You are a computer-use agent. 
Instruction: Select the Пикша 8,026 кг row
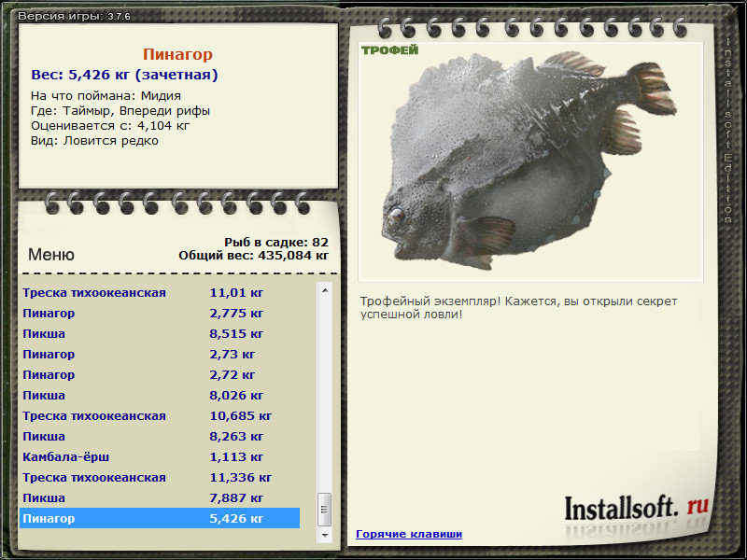[x=160, y=395]
